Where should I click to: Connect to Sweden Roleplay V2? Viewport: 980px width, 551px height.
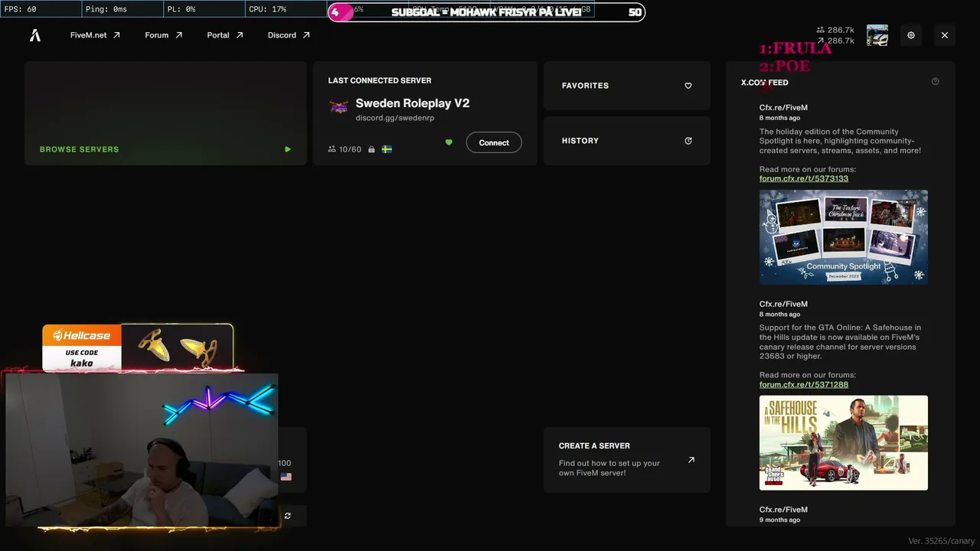(x=494, y=142)
